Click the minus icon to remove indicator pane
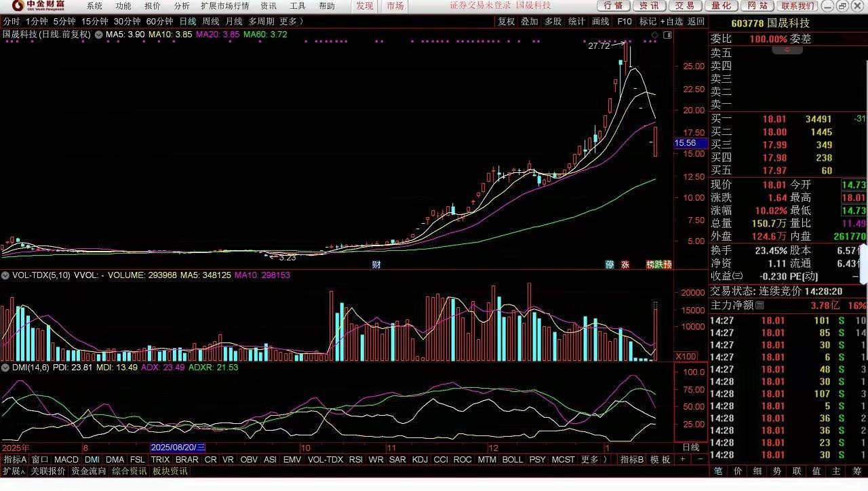The image size is (868, 491). tap(701, 459)
